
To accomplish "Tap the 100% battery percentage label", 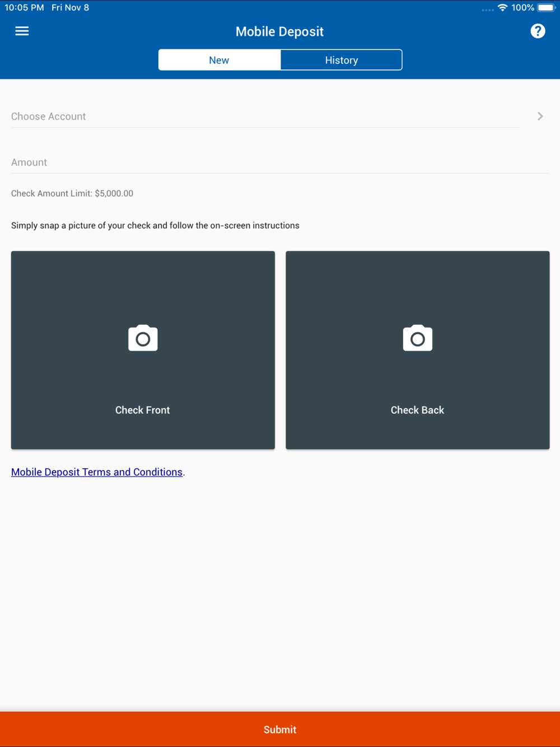I will point(522,8).
